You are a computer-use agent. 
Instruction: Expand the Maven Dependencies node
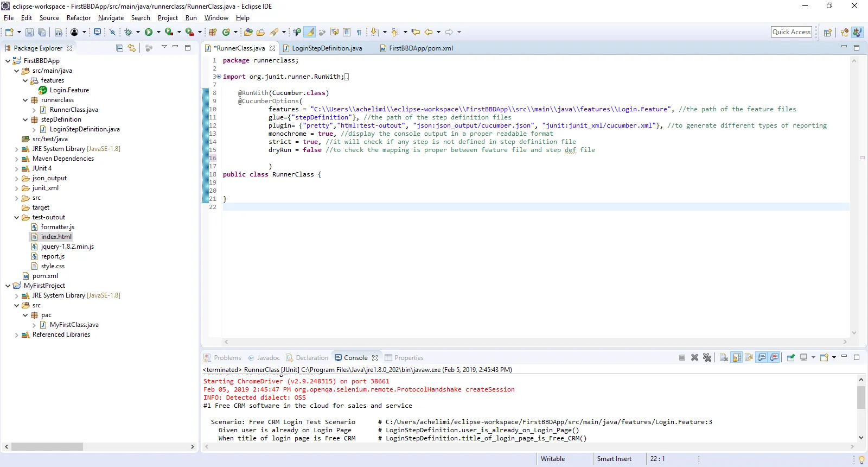[16, 159]
